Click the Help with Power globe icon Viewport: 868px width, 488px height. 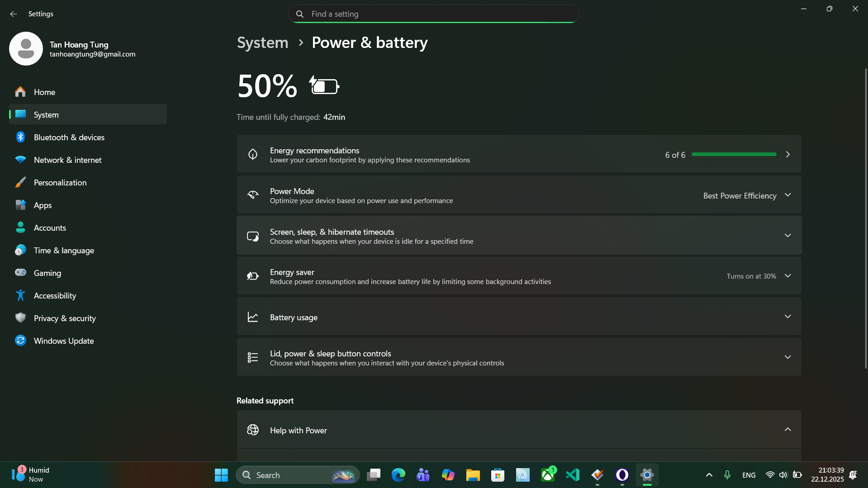(253, 430)
